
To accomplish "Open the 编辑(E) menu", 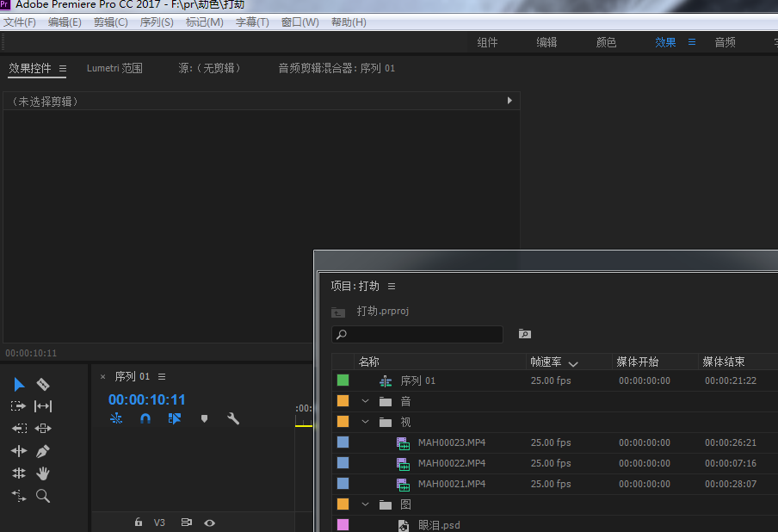I will coord(65,22).
